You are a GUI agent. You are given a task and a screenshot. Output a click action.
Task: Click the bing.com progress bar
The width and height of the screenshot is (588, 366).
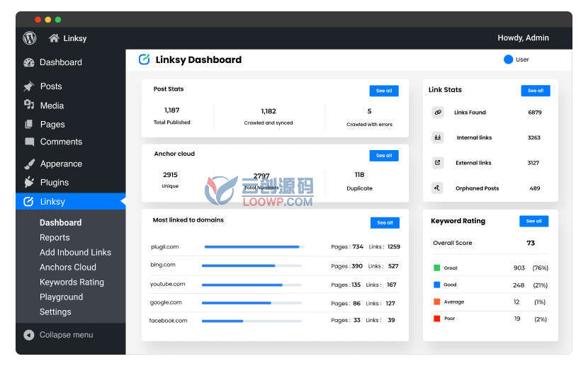click(251, 265)
